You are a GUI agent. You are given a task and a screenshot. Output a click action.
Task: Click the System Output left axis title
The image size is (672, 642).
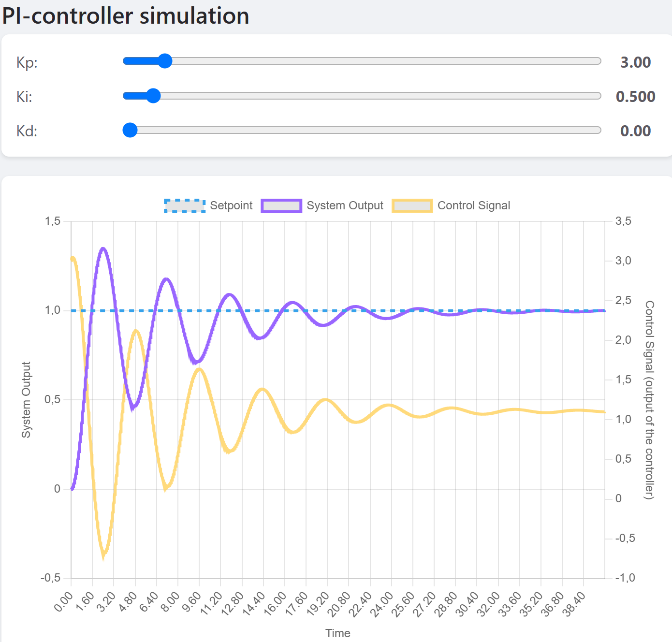click(x=26, y=400)
